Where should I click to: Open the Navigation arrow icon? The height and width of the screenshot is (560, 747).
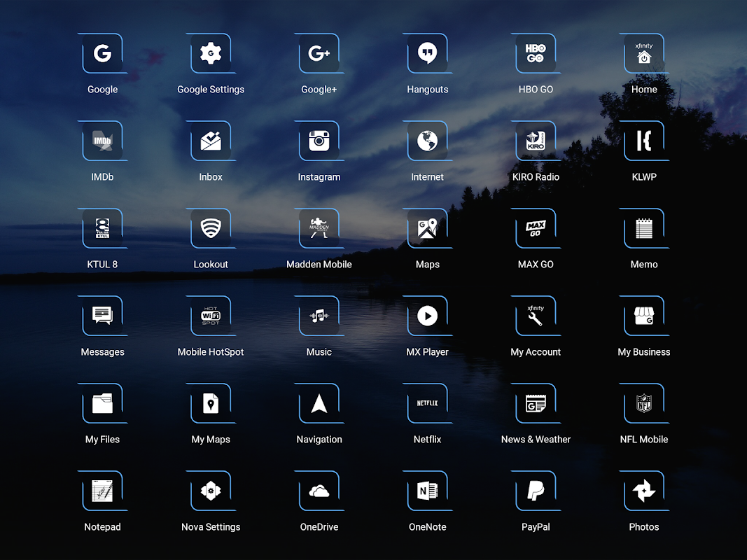[x=319, y=403]
